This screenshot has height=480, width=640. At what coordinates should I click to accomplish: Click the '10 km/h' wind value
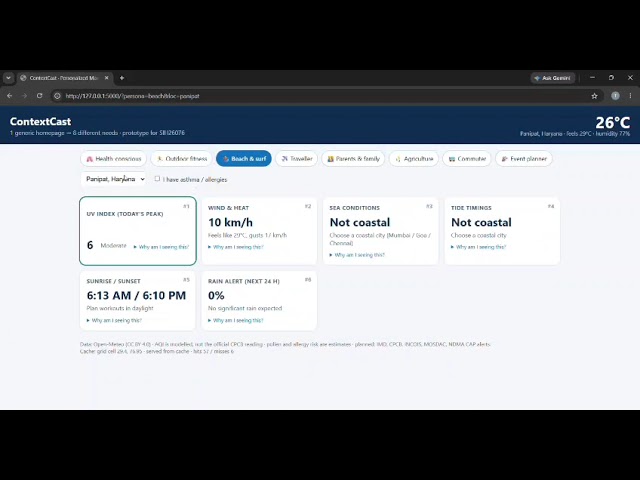231,222
